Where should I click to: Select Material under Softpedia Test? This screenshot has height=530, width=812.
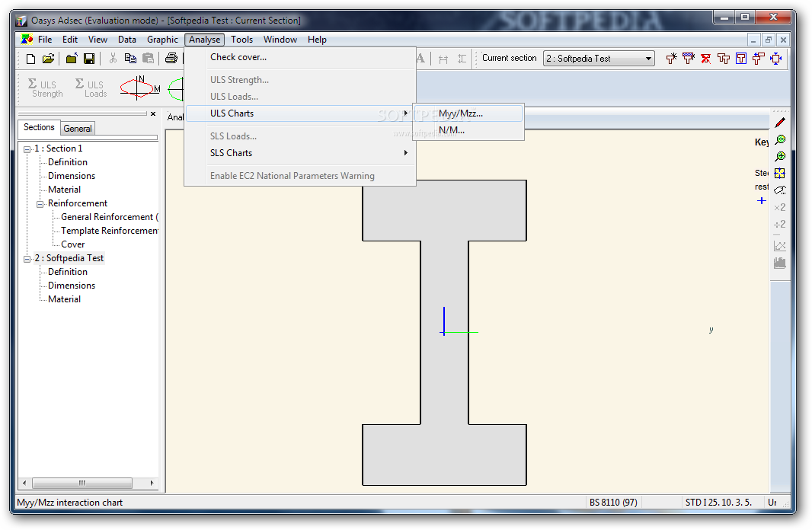(64, 299)
